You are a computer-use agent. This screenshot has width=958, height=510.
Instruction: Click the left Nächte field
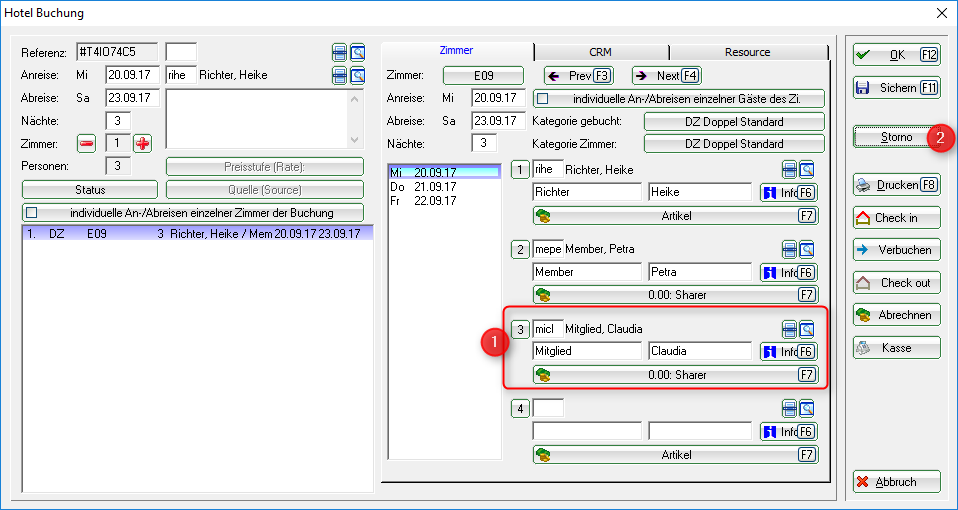pyautogui.click(x=117, y=121)
